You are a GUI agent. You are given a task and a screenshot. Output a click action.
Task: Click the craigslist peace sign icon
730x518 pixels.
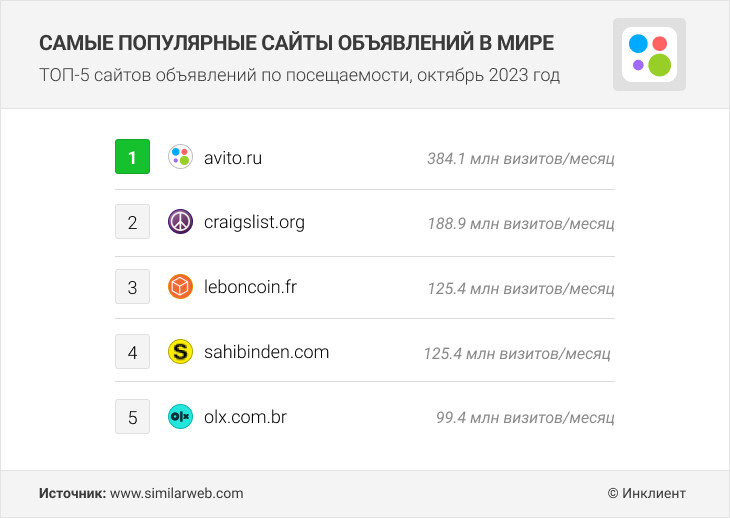pyautogui.click(x=180, y=222)
